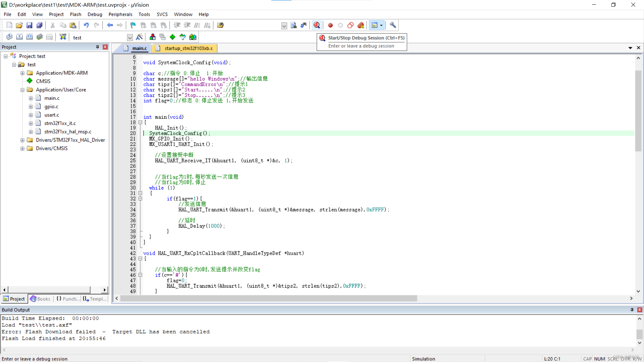Click the Translate file icon
The width and height of the screenshot is (644, 362).
coord(9,37)
